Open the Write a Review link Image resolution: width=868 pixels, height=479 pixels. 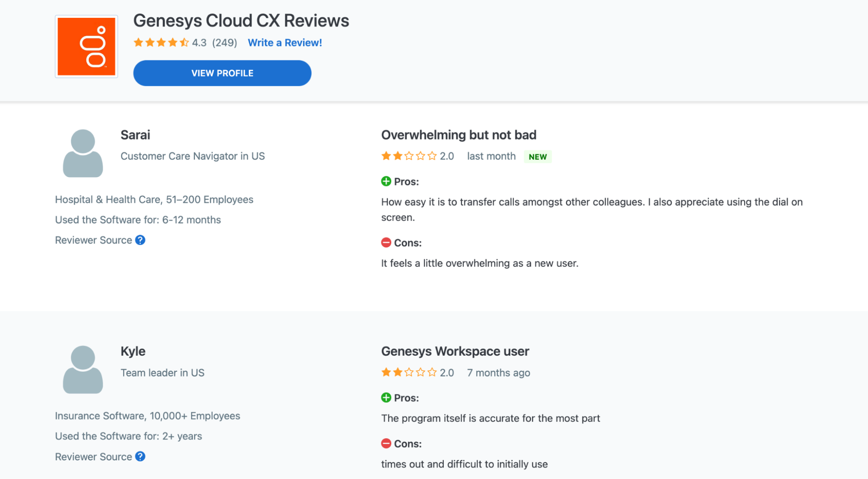click(284, 43)
